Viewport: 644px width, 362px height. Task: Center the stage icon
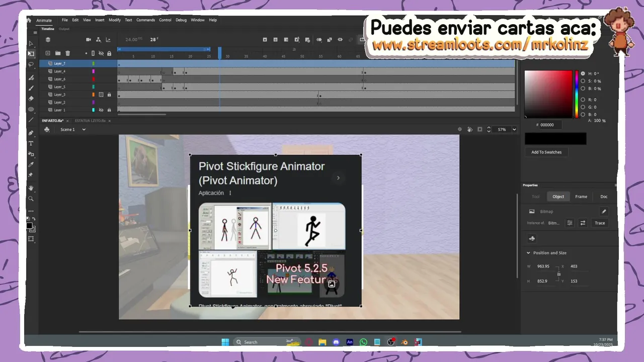460,129
